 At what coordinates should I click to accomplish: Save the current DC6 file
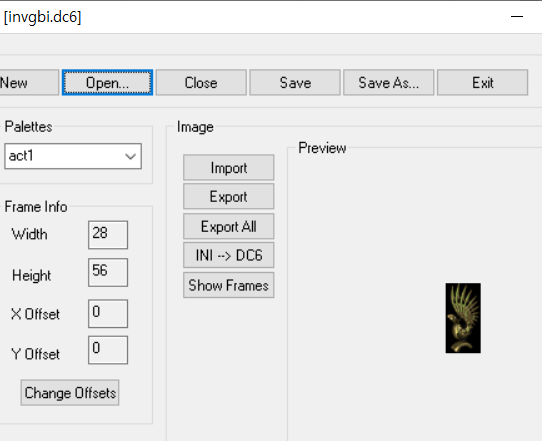coord(295,83)
